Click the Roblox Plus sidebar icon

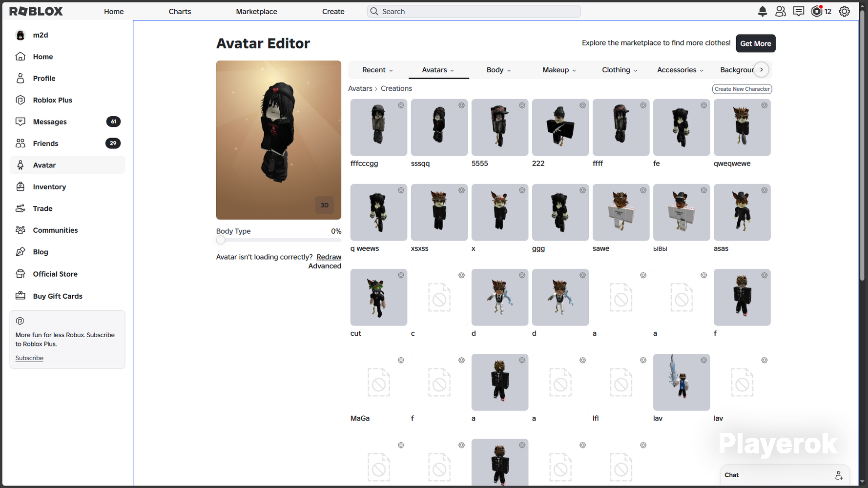point(21,100)
